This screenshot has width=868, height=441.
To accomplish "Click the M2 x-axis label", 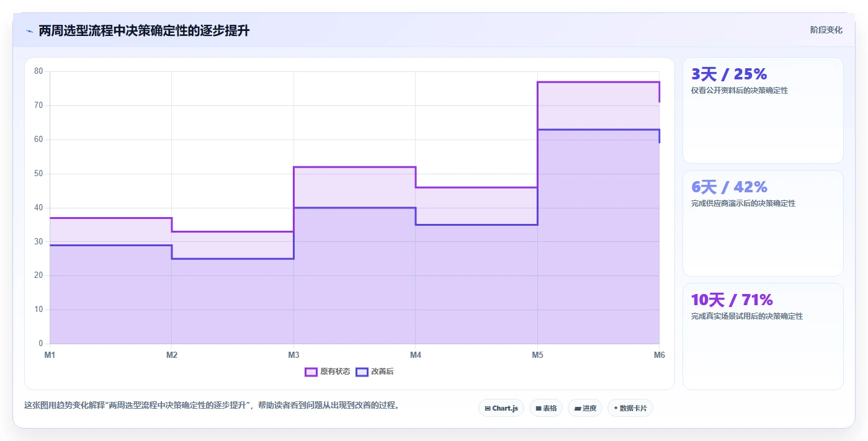I will point(172,355).
